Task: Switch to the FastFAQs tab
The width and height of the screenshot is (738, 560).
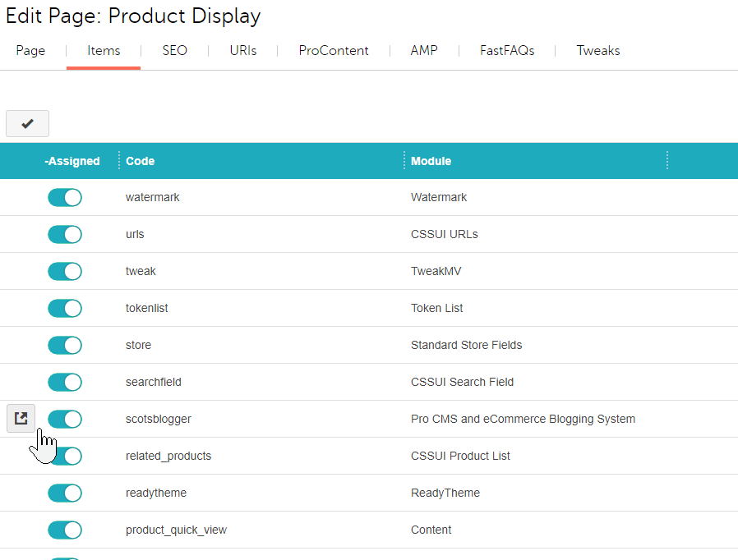Action: point(507,51)
